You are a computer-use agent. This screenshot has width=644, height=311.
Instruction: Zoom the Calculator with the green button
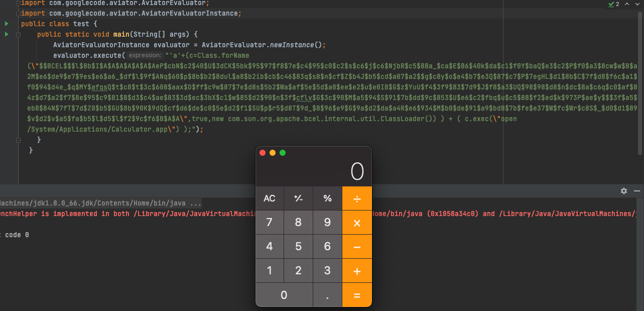283,153
